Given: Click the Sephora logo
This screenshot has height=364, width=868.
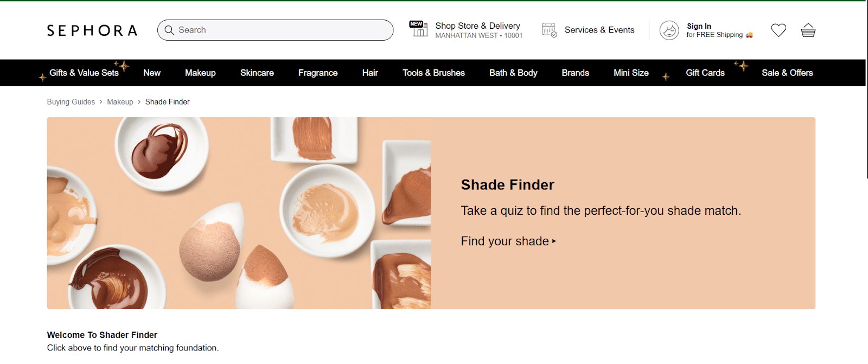Looking at the screenshot, I should (x=92, y=30).
